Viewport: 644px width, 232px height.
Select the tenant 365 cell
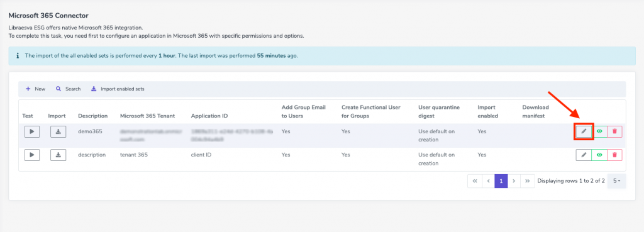pyautogui.click(x=134, y=155)
